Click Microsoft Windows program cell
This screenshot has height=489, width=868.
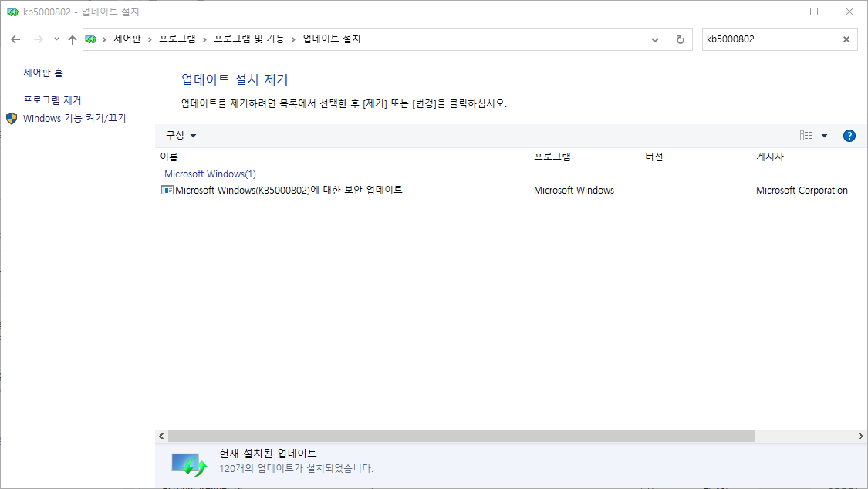tap(574, 191)
